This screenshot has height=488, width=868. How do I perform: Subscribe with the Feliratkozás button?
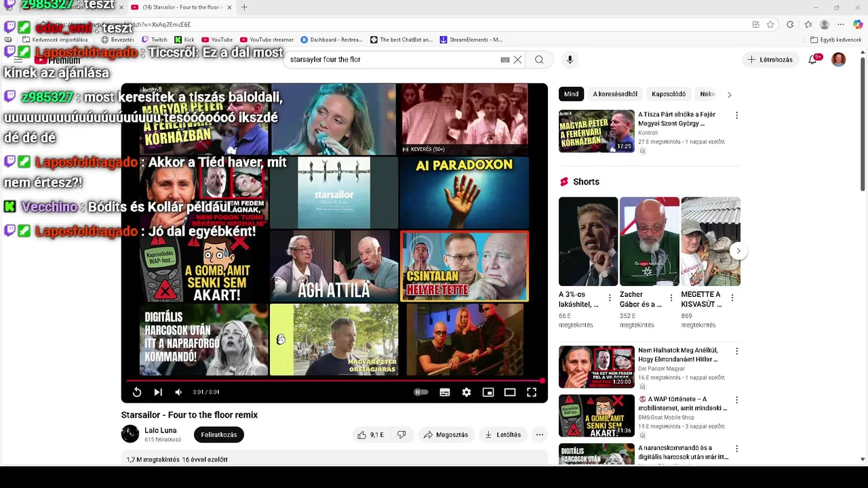(218, 434)
